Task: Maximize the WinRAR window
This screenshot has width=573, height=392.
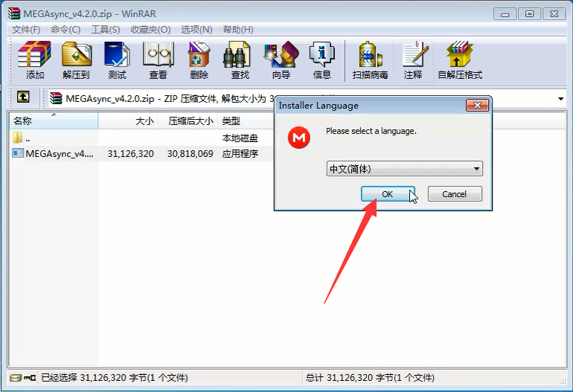Action: (x=530, y=14)
